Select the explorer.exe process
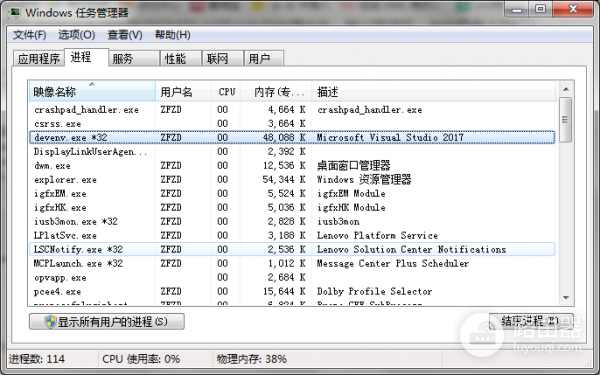The height and width of the screenshot is (375, 600). (292, 179)
